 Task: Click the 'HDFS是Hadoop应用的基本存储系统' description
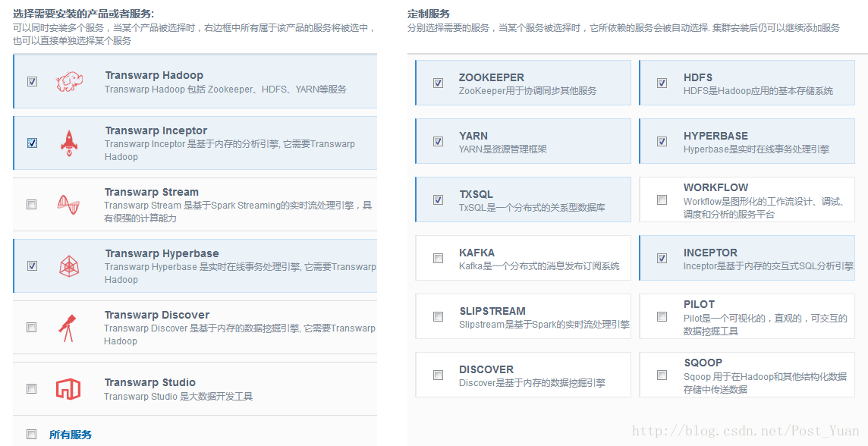(758, 91)
